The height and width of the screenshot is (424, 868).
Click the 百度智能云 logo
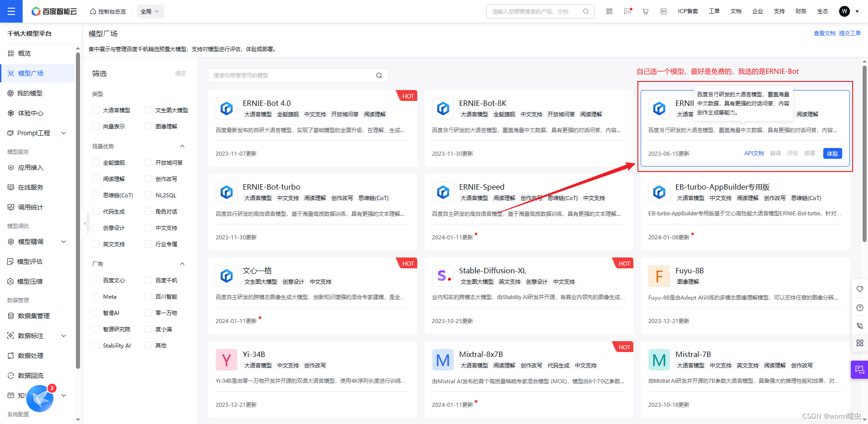click(54, 11)
